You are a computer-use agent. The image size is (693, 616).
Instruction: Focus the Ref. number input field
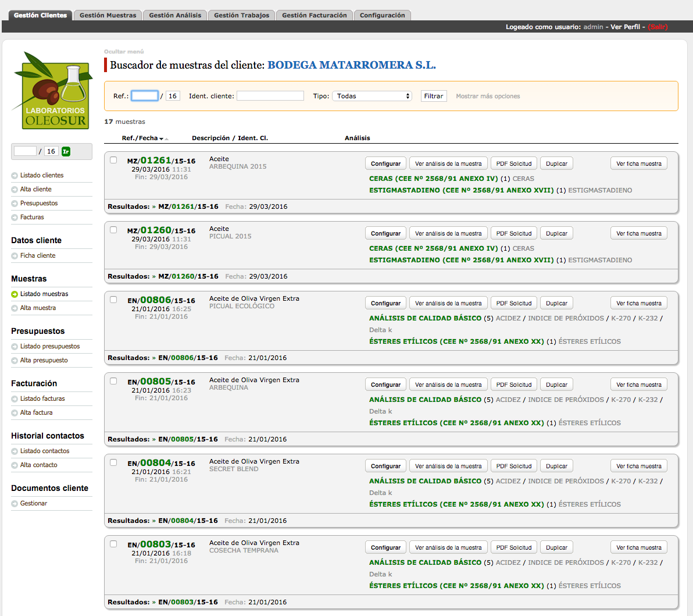click(x=145, y=95)
